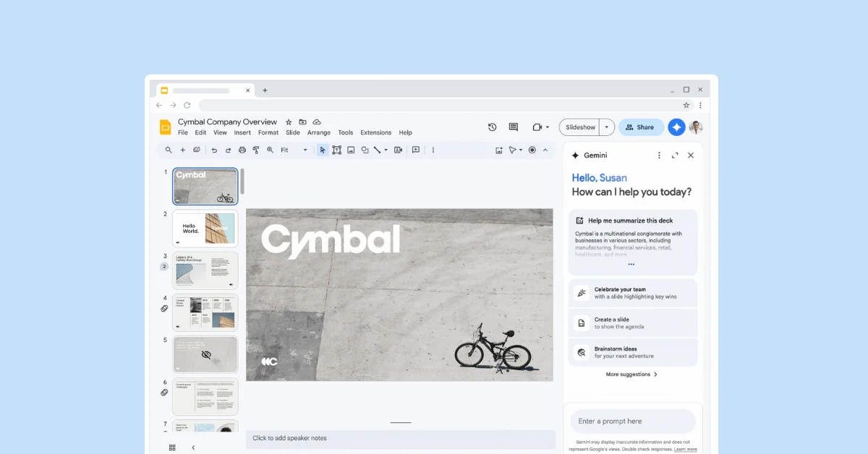Choose the select cursor tool
This screenshot has height=454, width=868.
click(x=323, y=150)
